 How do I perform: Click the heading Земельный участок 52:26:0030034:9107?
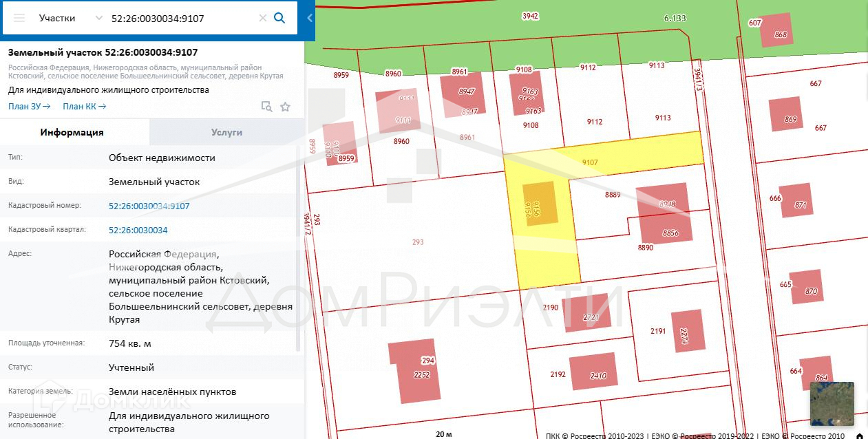[x=103, y=52]
